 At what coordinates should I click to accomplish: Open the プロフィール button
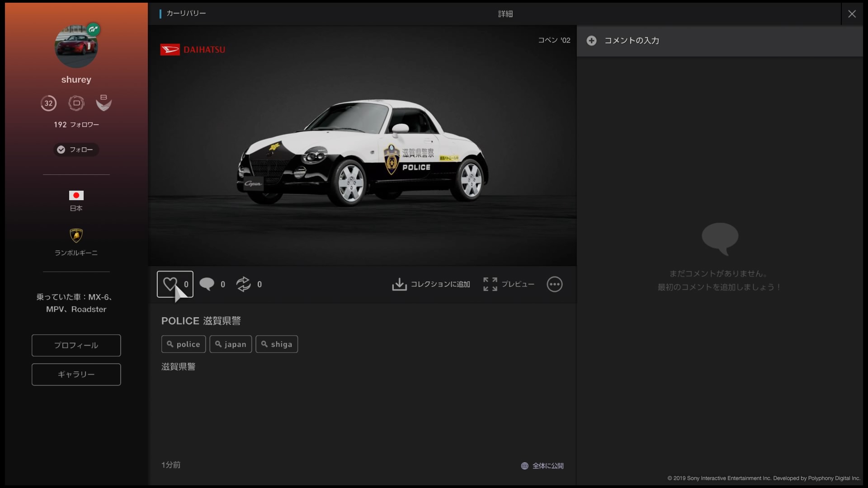[76, 345]
